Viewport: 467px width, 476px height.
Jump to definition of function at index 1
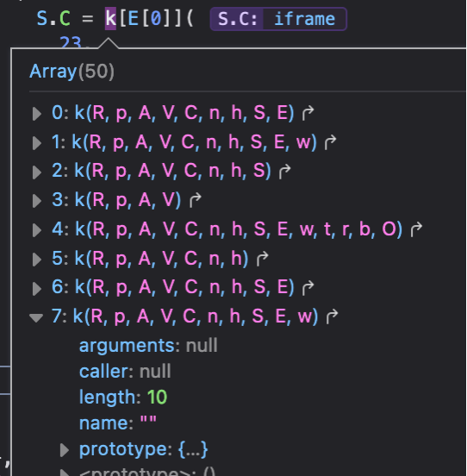coord(330,142)
